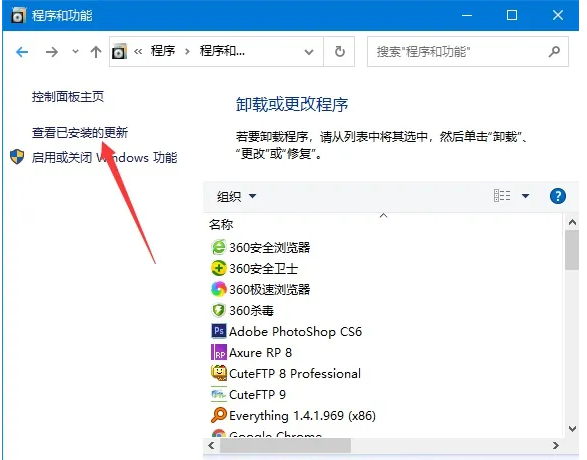Click the 360安全浏览器 icon
Viewport: 587px width, 460px height.
point(219,247)
